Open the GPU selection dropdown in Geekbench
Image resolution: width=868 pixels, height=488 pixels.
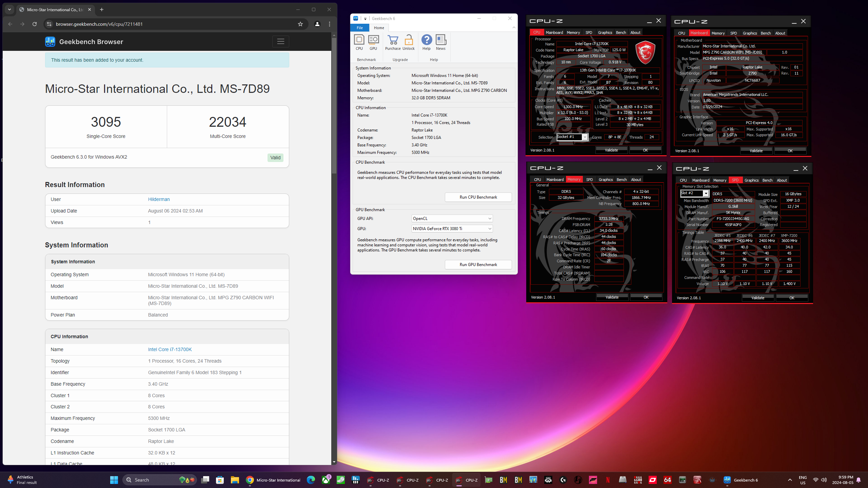pyautogui.click(x=452, y=229)
